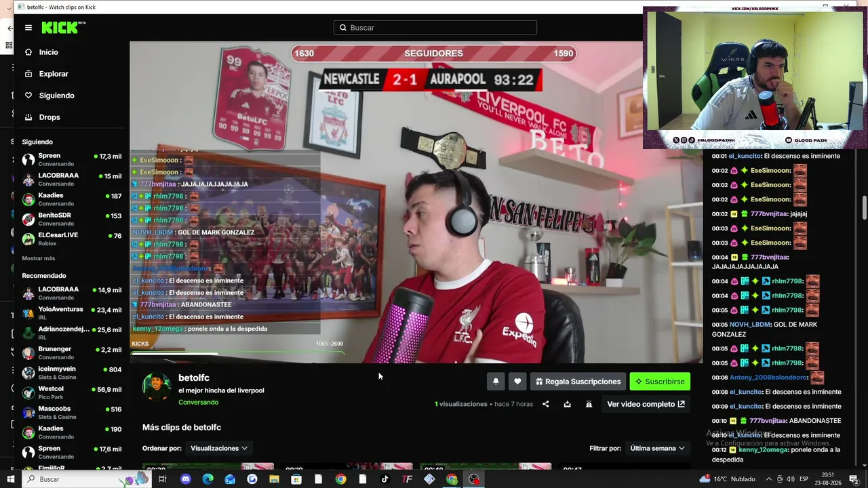Open Siguiendo in the sidebar
The image size is (868, 488).
(56, 96)
